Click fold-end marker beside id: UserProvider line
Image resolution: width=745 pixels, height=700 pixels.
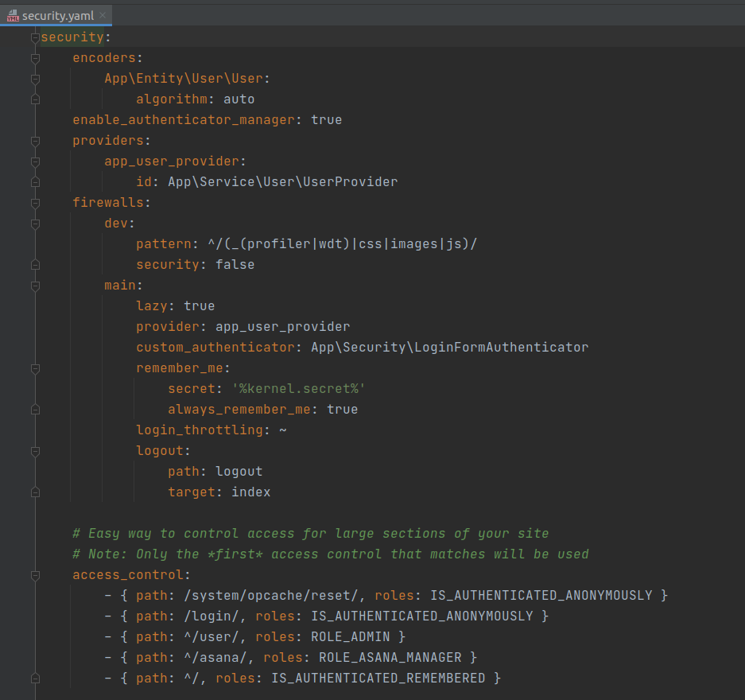(35, 182)
